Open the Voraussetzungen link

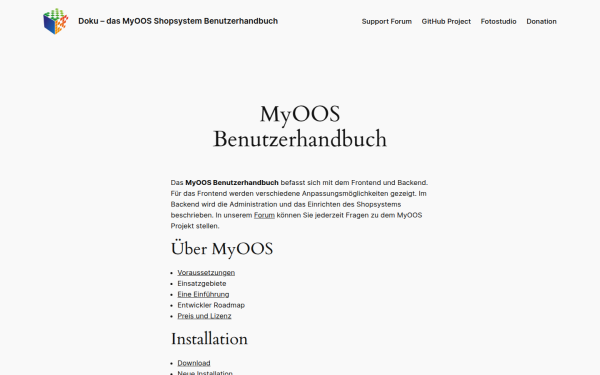pyautogui.click(x=206, y=272)
